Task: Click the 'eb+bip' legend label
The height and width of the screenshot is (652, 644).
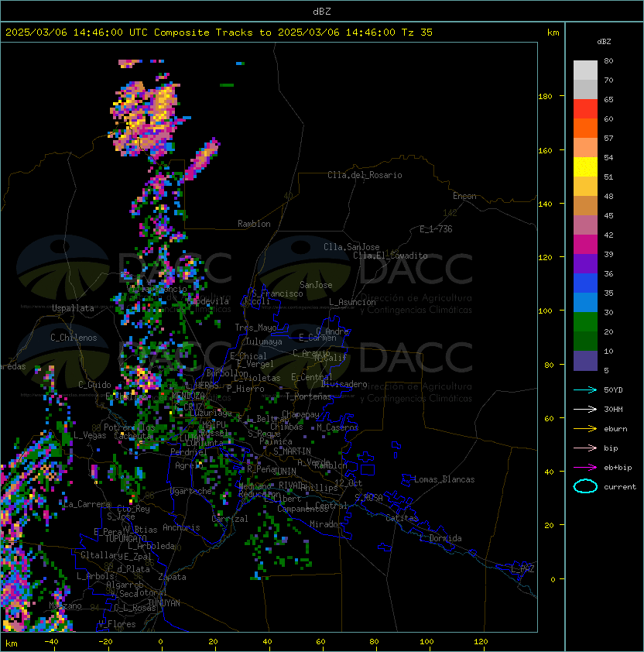Action: tap(618, 468)
